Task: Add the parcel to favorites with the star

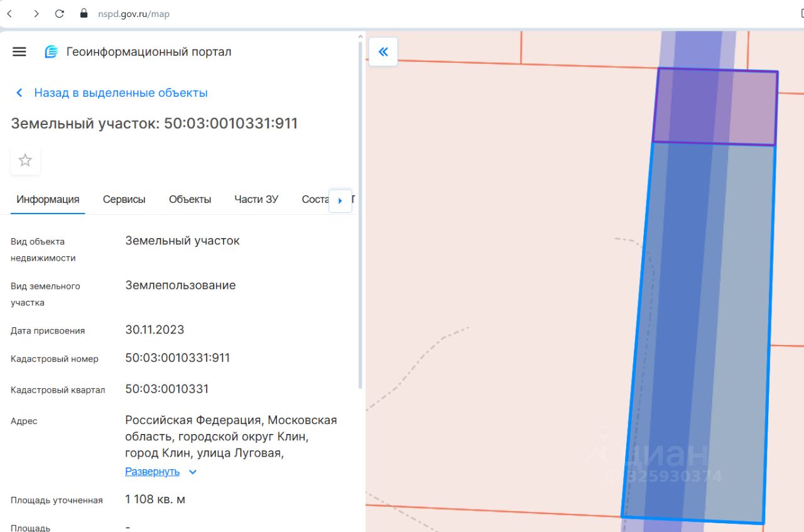Action: click(25, 160)
